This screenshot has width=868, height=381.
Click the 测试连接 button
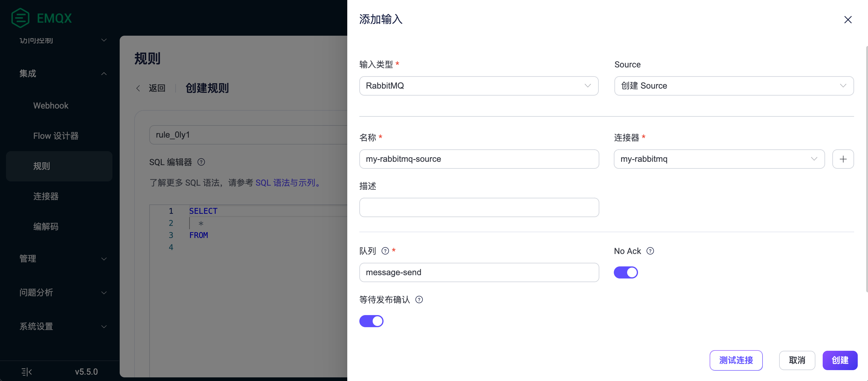(736, 360)
